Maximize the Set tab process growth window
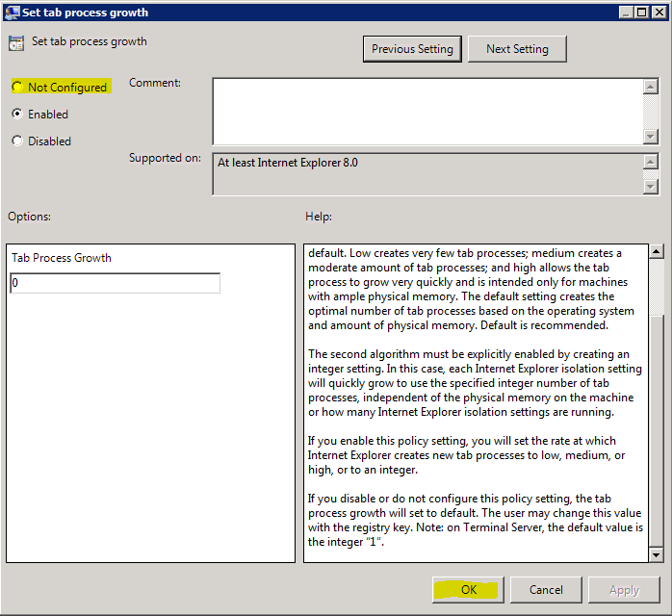The image size is (672, 616). (641, 13)
